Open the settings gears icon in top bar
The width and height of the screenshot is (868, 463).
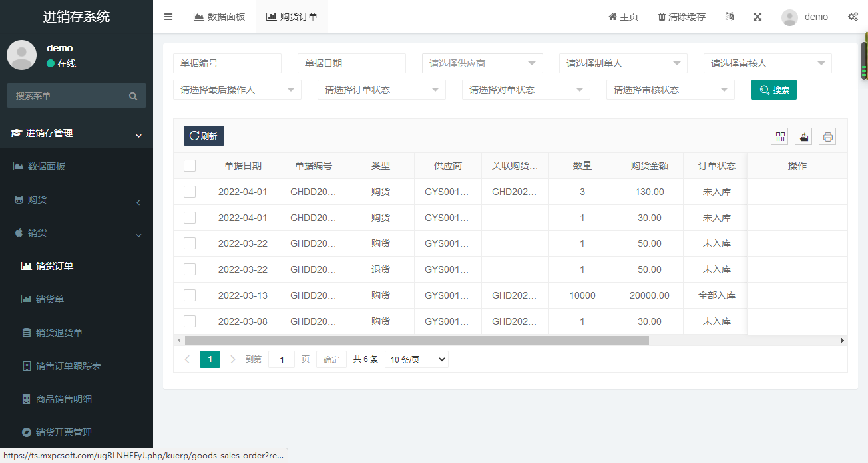[853, 17]
